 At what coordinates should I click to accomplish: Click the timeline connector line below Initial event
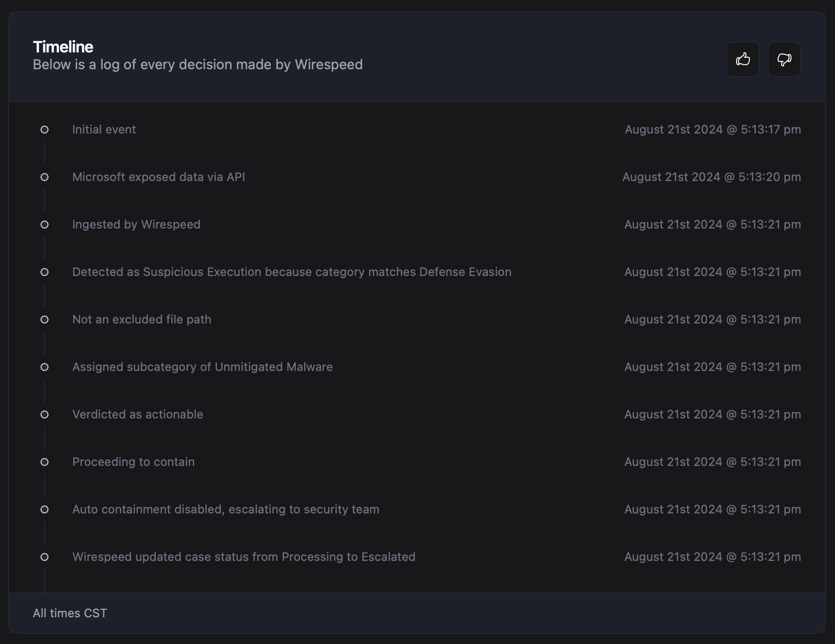(45, 152)
